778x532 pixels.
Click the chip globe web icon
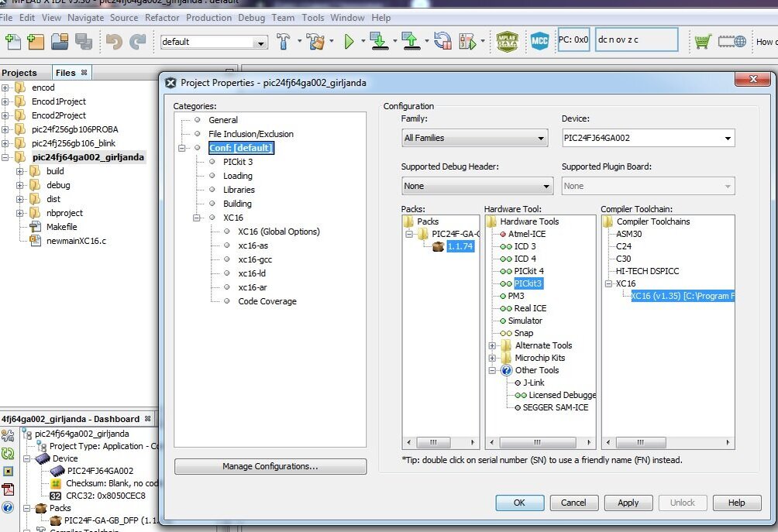pyautogui.click(x=732, y=42)
